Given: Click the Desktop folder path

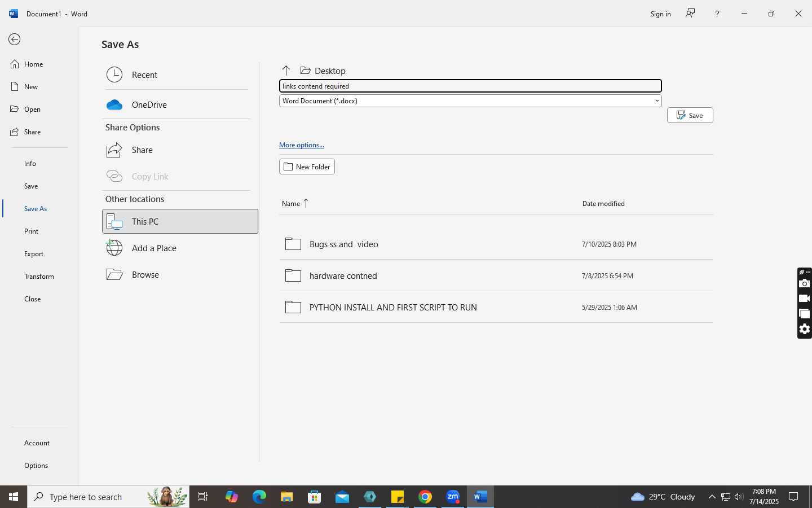Looking at the screenshot, I should pyautogui.click(x=324, y=71).
